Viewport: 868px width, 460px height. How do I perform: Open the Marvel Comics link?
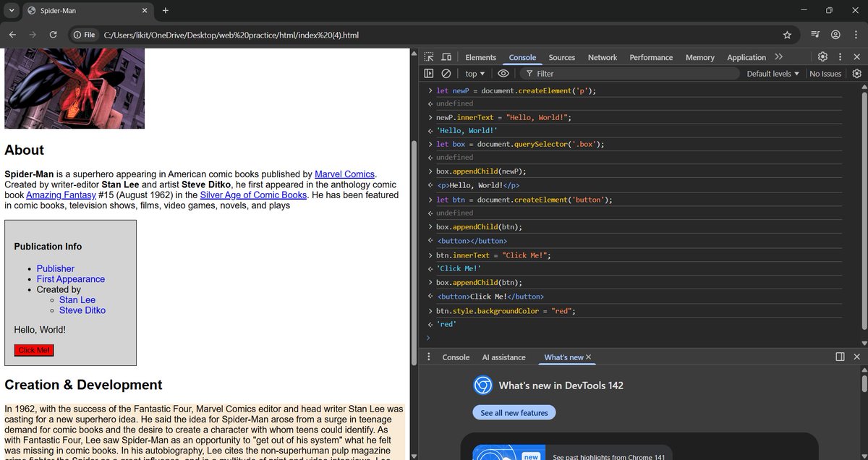click(x=344, y=174)
